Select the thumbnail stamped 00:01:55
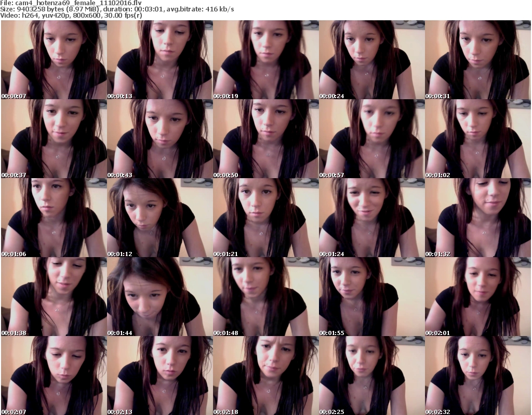532x415 pixels. [372, 297]
